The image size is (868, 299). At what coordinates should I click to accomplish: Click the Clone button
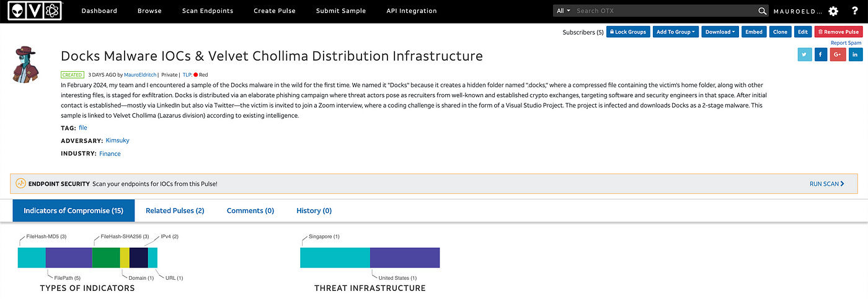click(x=780, y=32)
